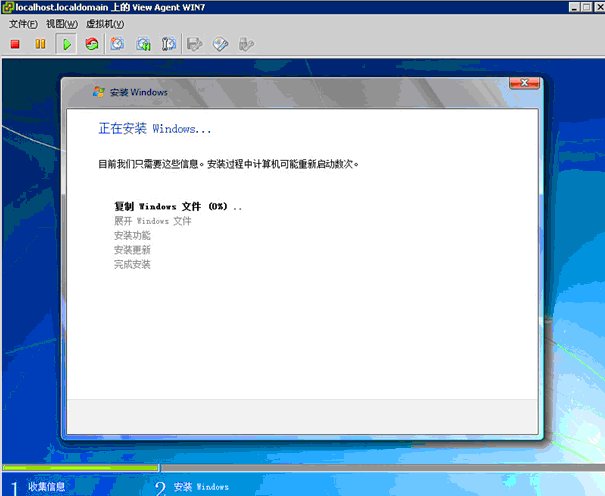605x496 pixels.
Task: Open the 视图(W) menu
Action: point(62,24)
